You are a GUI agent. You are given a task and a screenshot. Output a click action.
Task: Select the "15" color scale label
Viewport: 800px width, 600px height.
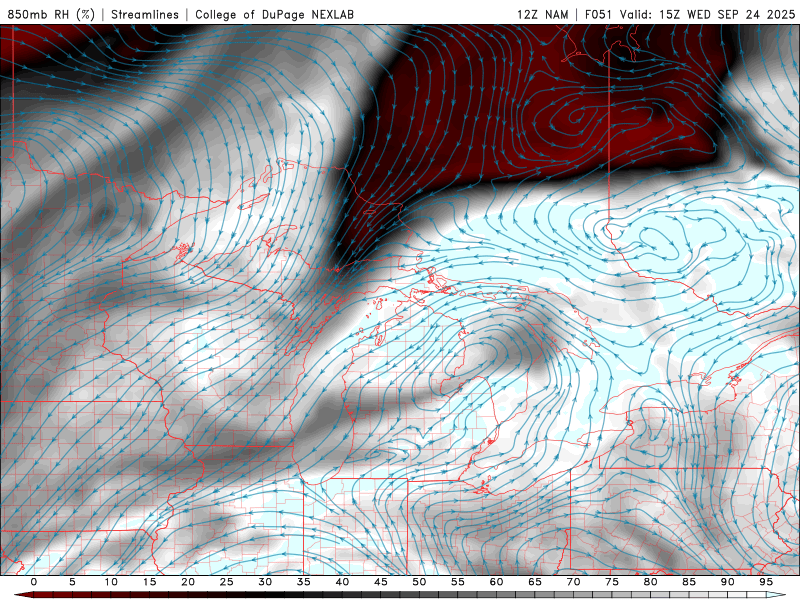tap(149, 582)
